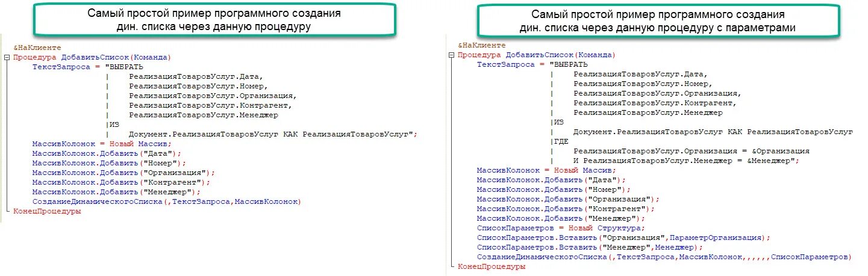The image size is (868, 276).
Task: Click &НаКлиенте directive in the example with parameters
Action: pos(481,45)
